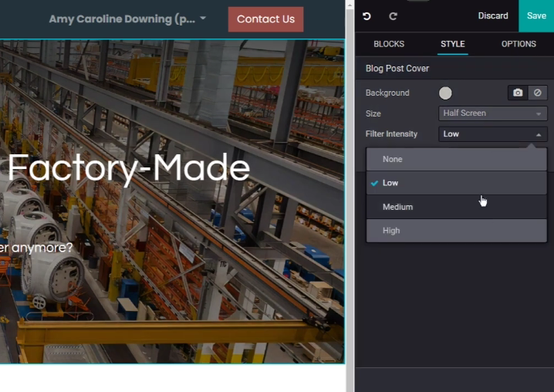Screen dimensions: 554x392
Task: Open the OPTIONS tab
Action: [519, 44]
